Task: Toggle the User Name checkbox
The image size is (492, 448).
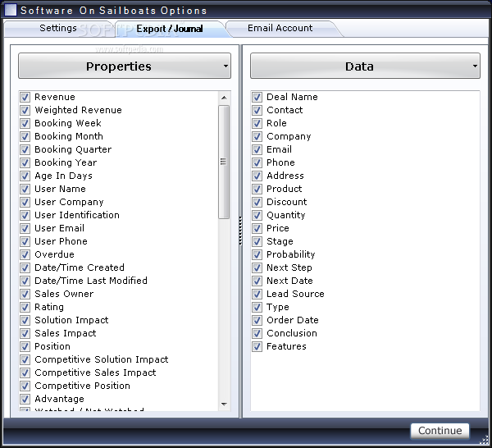Action: (25, 189)
